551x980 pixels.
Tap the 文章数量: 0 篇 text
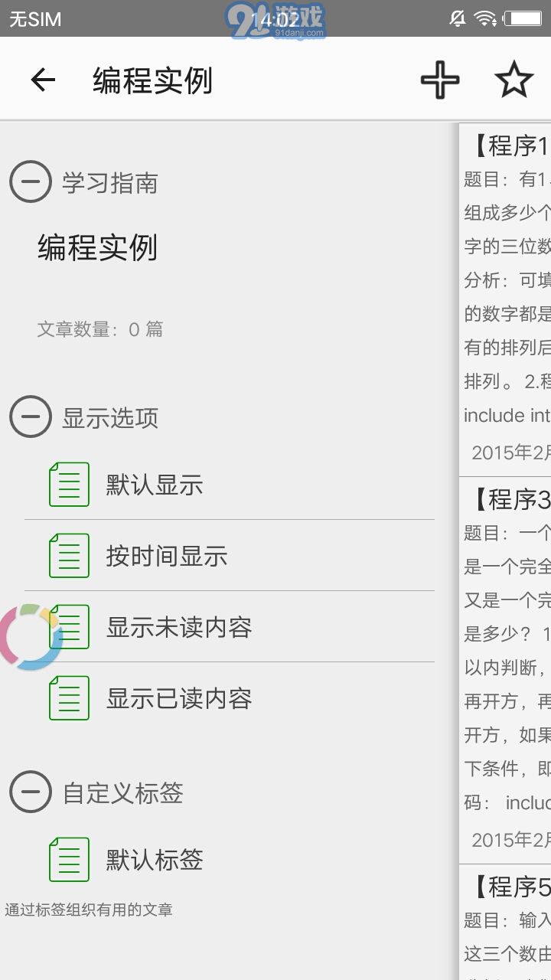(100, 329)
